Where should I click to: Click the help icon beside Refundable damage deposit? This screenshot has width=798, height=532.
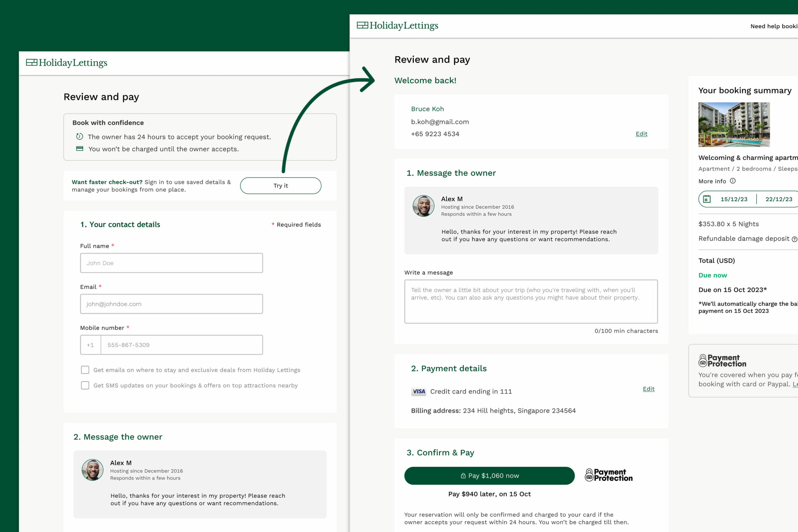click(794, 239)
